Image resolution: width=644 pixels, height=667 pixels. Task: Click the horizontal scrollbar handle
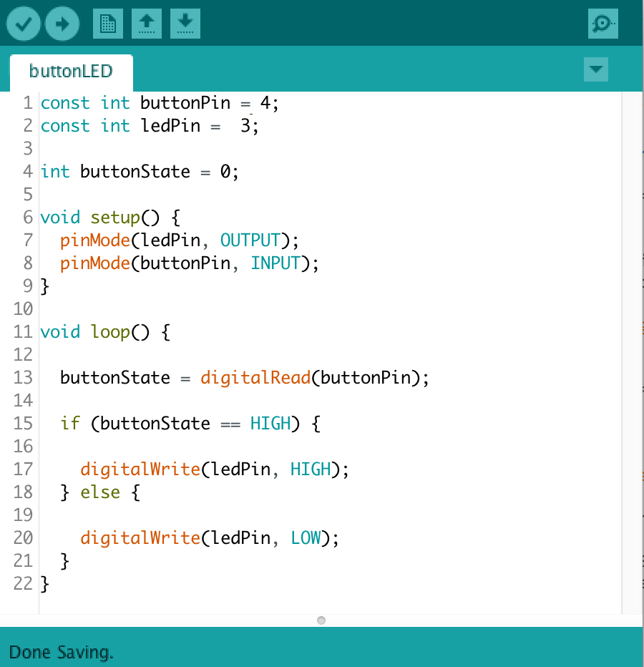pyautogui.click(x=321, y=620)
